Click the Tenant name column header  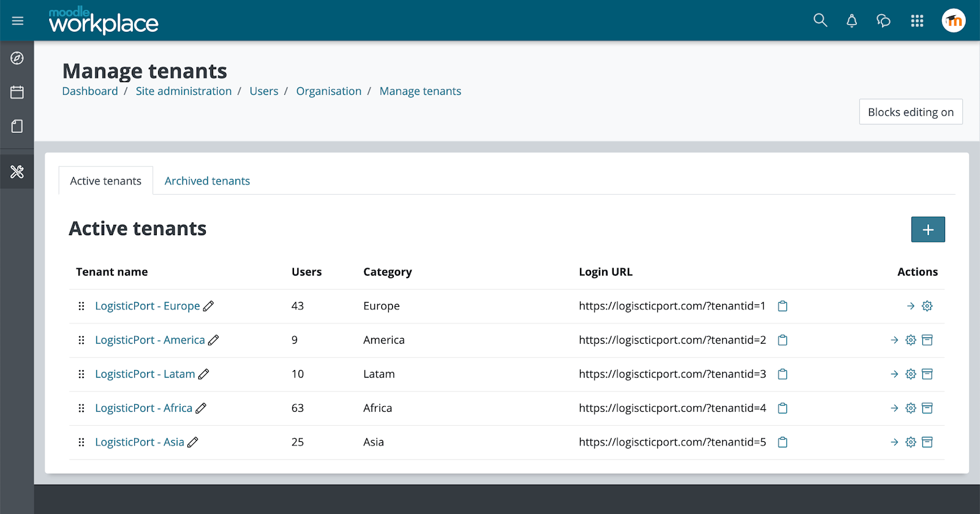(x=112, y=272)
